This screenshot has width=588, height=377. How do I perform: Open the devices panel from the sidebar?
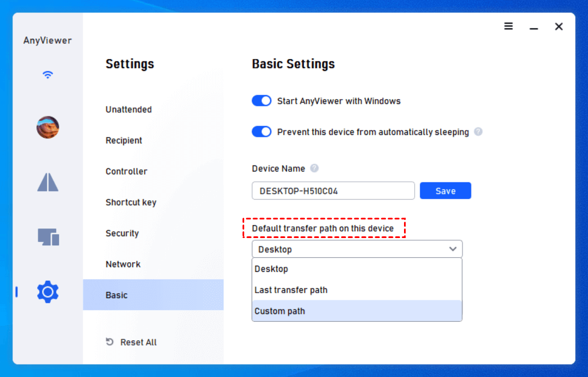pyautogui.click(x=47, y=237)
